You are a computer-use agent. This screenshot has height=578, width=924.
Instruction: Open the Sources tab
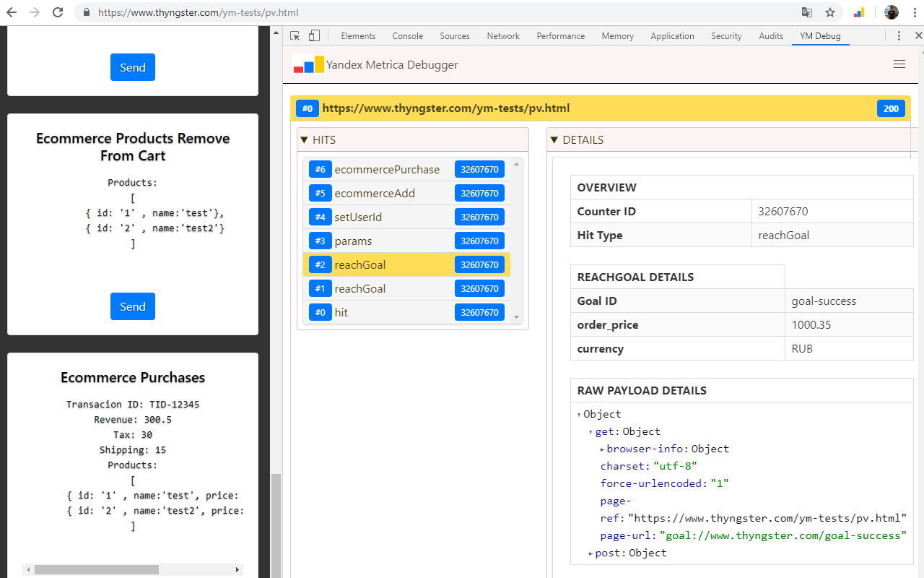coord(455,35)
